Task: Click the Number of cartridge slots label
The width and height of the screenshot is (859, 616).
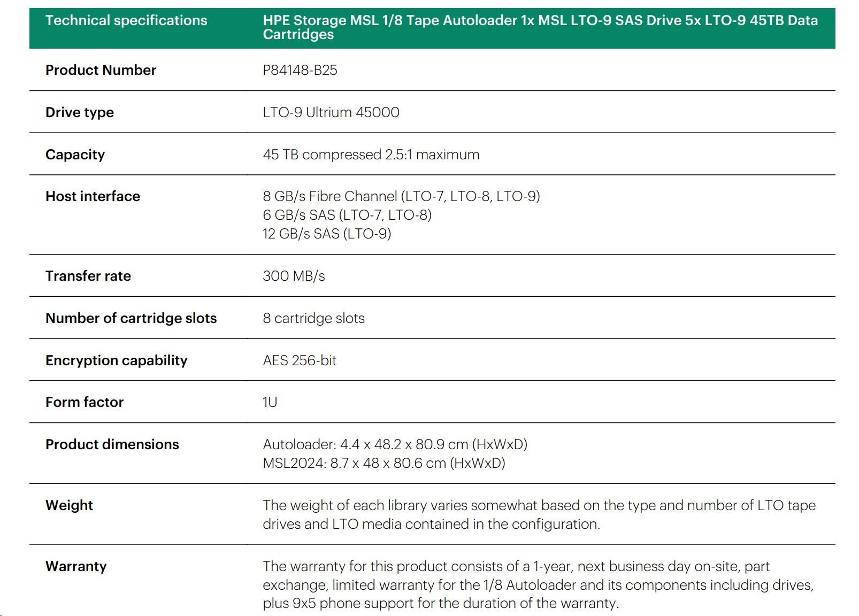Action: click(131, 318)
